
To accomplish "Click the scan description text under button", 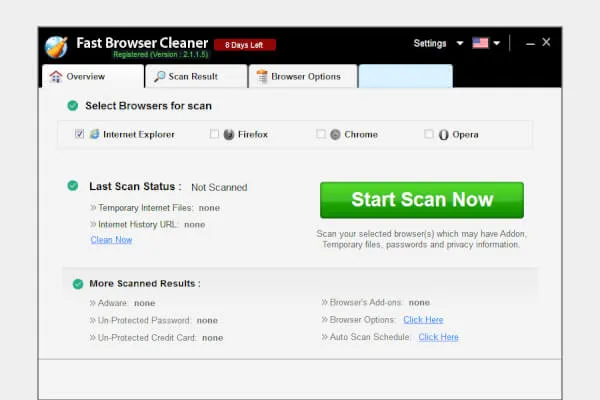I will (421, 239).
